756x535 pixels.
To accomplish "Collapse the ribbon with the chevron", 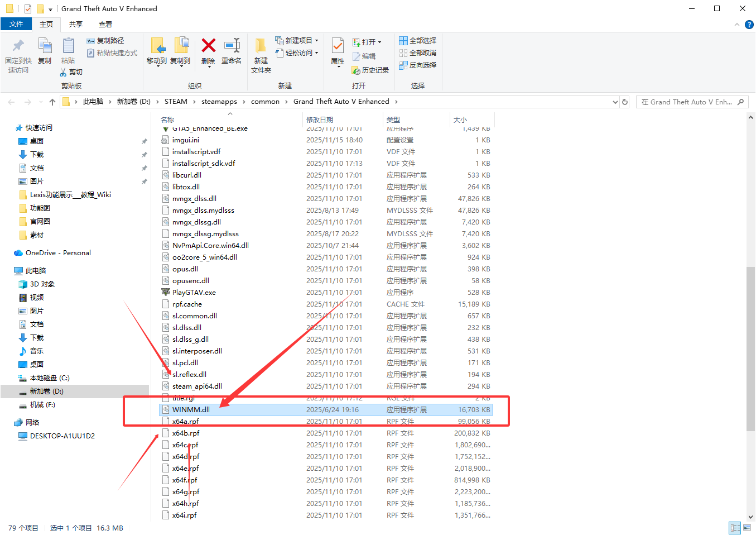I will [x=737, y=25].
